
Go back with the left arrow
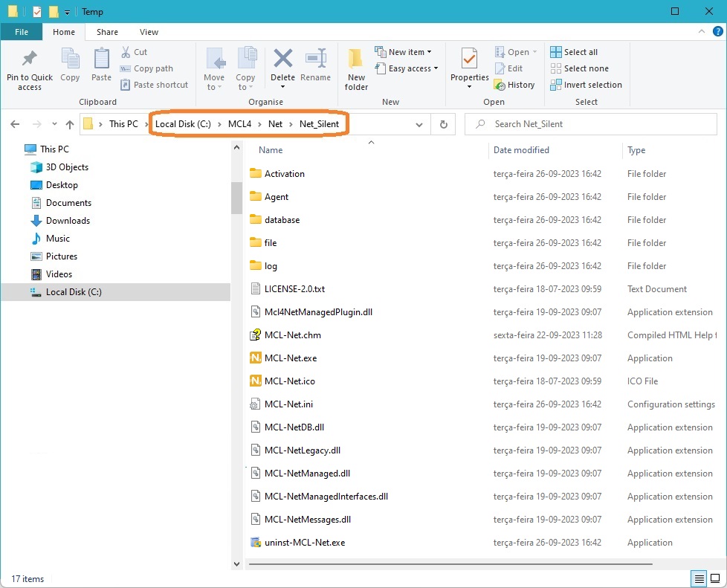tap(15, 124)
